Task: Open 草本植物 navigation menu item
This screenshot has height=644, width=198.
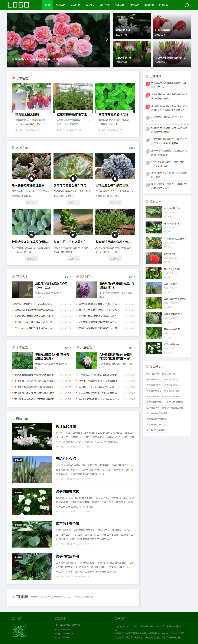Action: [60, 5]
